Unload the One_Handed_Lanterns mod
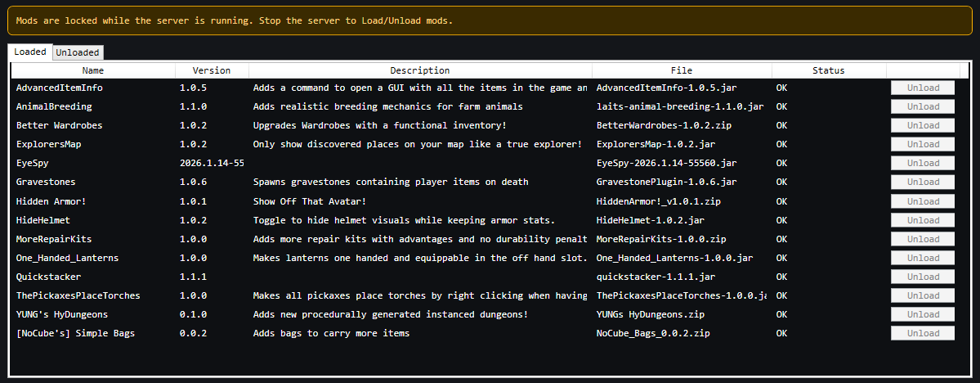Image resolution: width=980 pixels, height=383 pixels. [923, 258]
